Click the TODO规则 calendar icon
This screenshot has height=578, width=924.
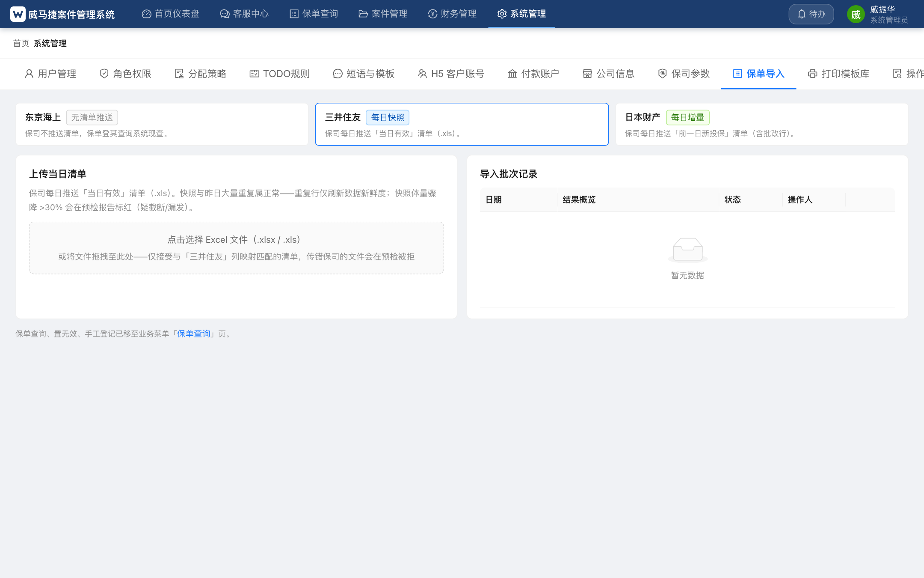254,74
